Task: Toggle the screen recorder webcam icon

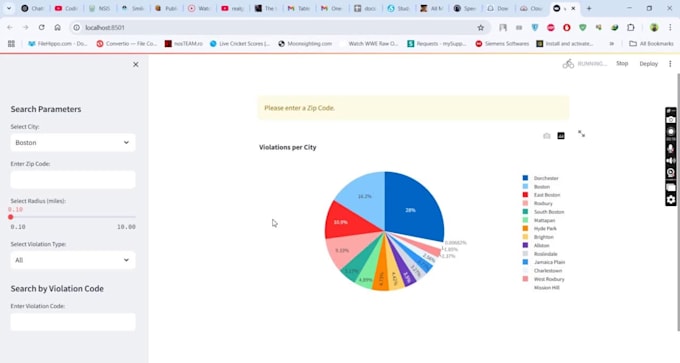Action: [671, 173]
